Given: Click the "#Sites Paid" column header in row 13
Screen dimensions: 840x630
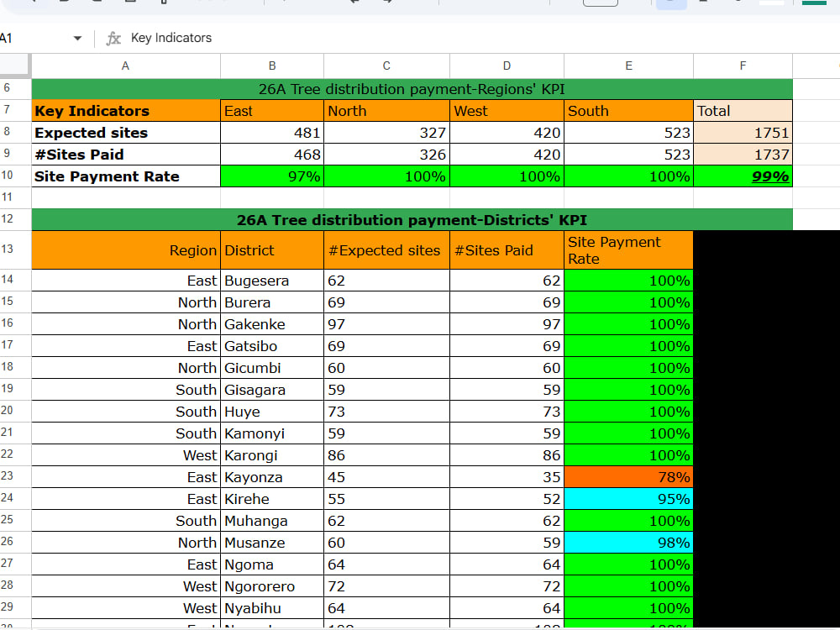Looking at the screenshot, I should (x=507, y=250).
